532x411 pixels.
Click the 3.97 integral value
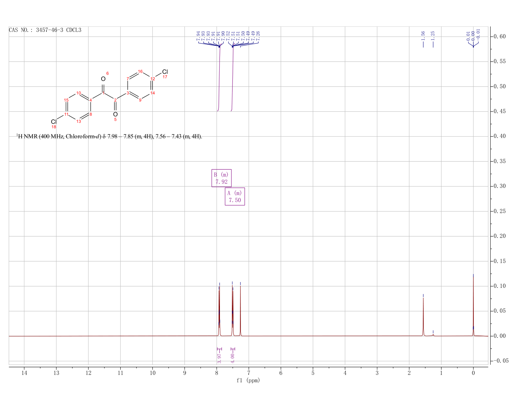click(219, 358)
